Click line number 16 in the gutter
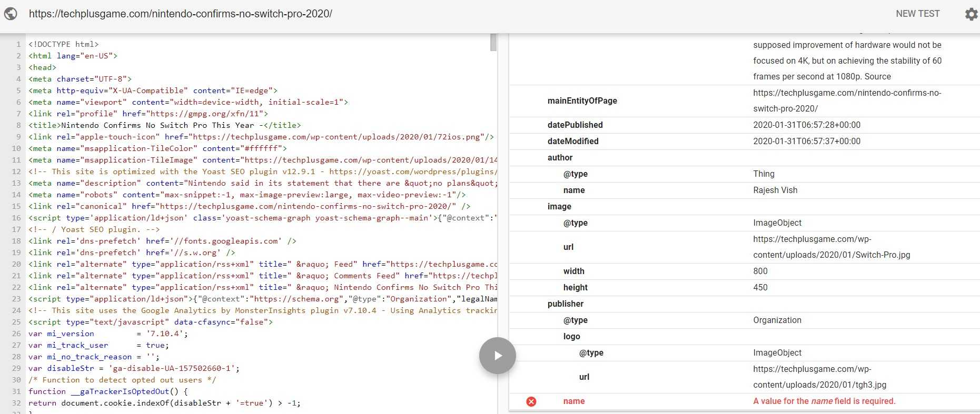The width and height of the screenshot is (980, 414). click(16, 218)
